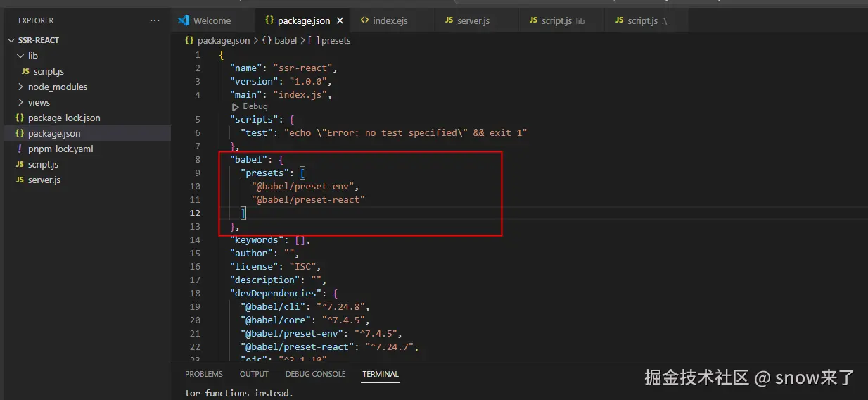Click the "license" key on line 16

pos(254,267)
